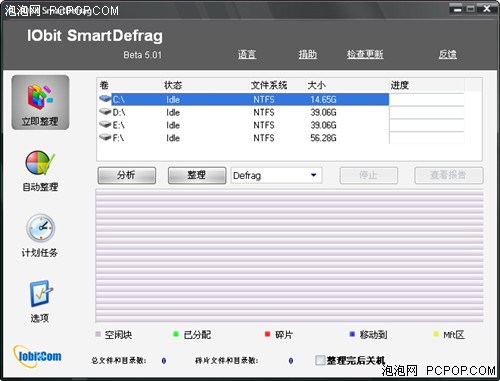The image size is (500, 381).
Task: Click the C:\ drive icon
Action: pyautogui.click(x=105, y=99)
